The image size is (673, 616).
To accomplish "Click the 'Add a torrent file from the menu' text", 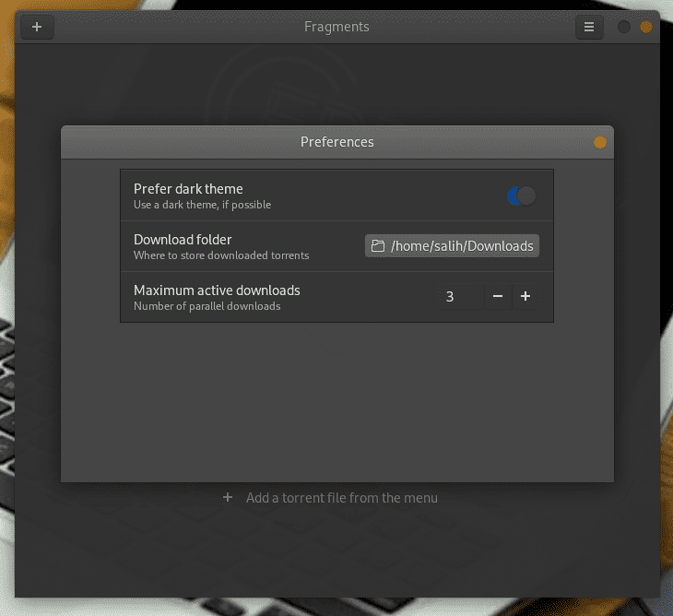I will point(341,498).
